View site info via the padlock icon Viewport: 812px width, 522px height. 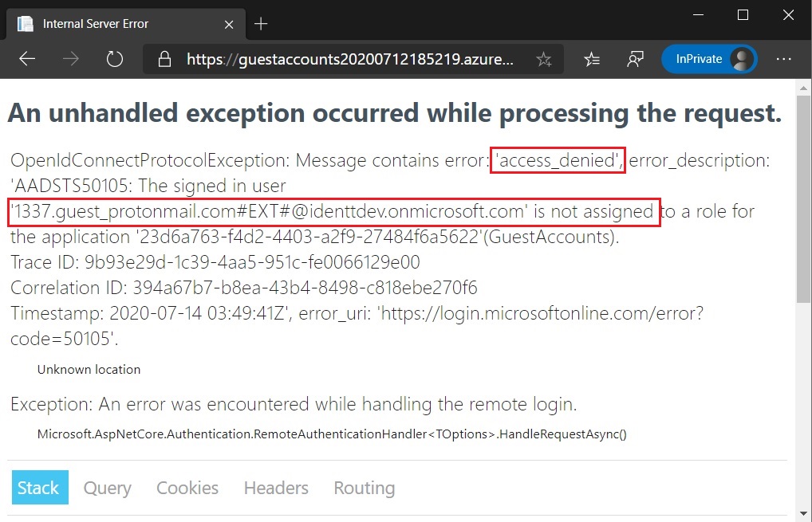click(x=164, y=59)
